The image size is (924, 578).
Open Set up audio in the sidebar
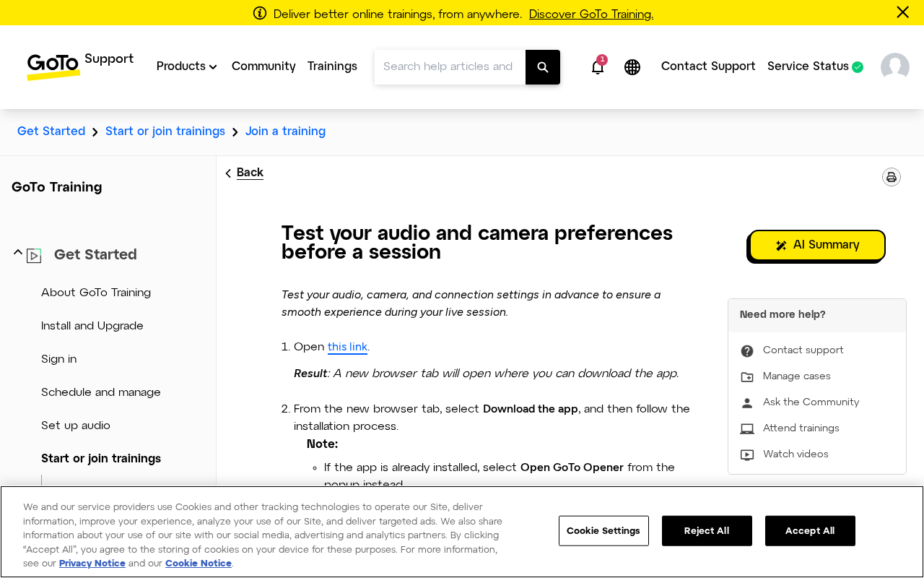point(76,426)
